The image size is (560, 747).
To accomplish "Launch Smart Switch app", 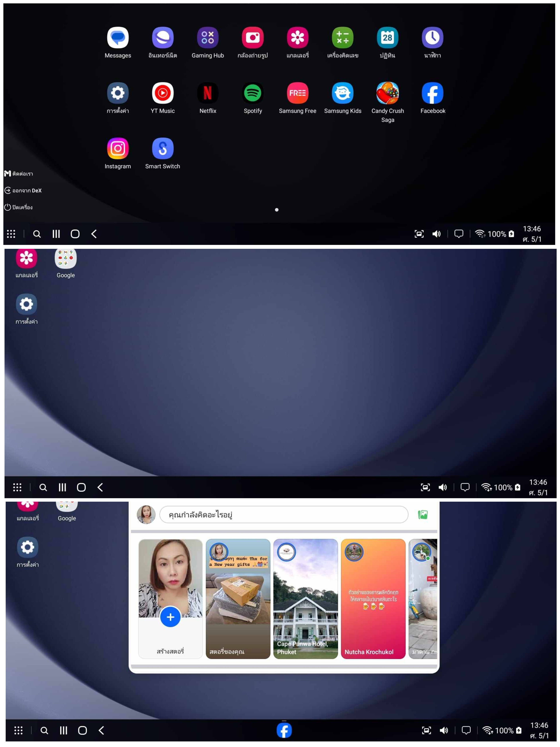I will (x=163, y=148).
